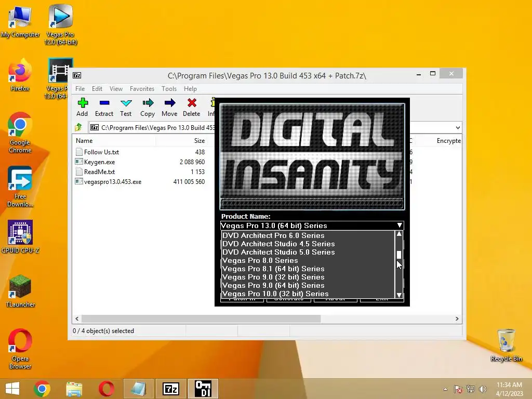Open Firefox desktop shortcut
This screenshot has height=399, width=532.
click(20, 75)
